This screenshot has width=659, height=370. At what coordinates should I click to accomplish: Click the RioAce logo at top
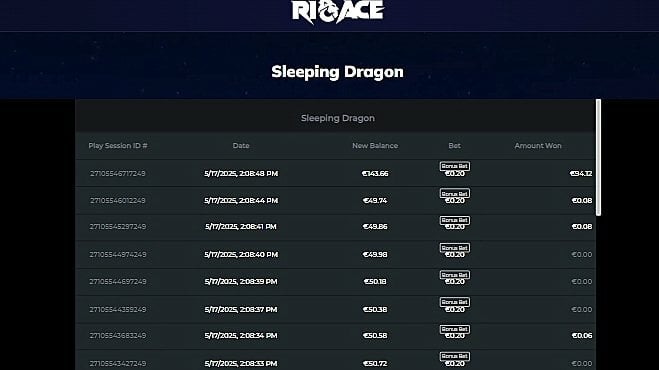337,11
